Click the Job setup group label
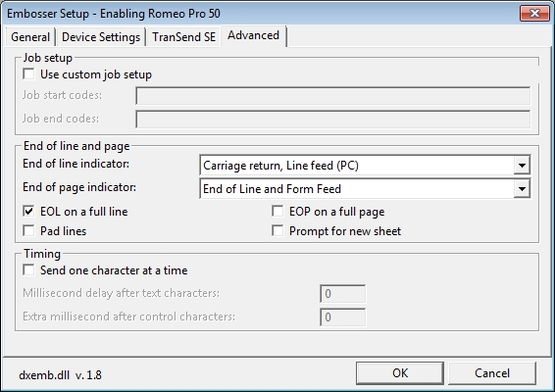 (48, 58)
